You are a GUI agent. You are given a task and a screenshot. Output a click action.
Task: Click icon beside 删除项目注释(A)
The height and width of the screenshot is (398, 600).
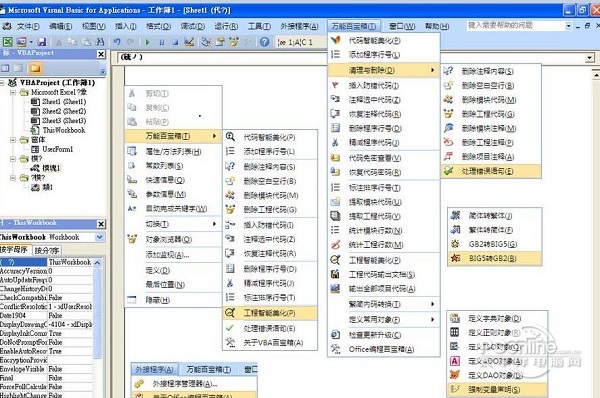click(448, 156)
